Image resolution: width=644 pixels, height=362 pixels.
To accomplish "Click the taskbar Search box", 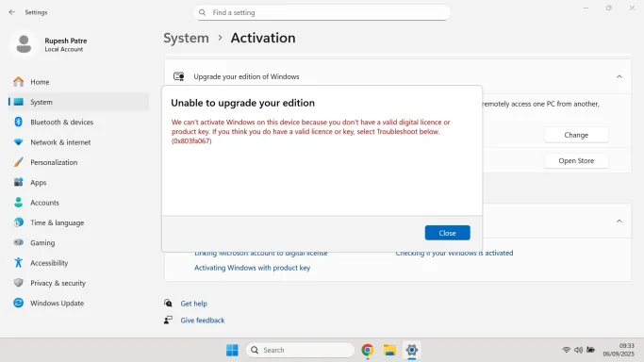I will [300, 350].
